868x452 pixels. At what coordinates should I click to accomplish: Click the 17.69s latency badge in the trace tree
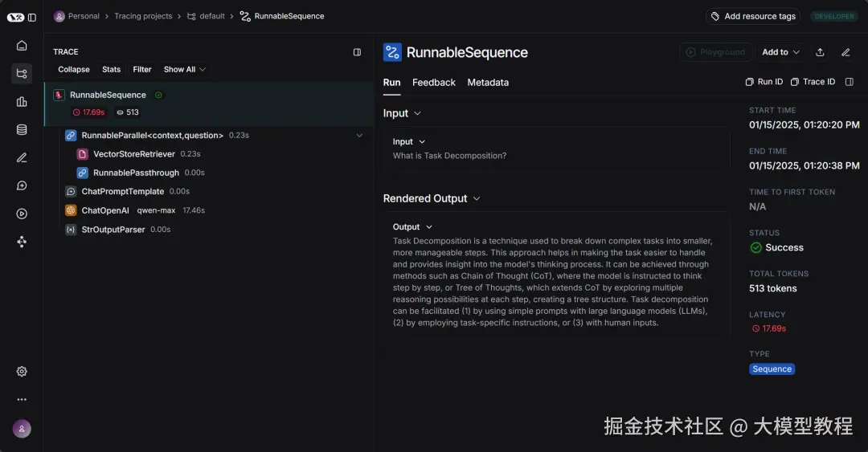(88, 112)
